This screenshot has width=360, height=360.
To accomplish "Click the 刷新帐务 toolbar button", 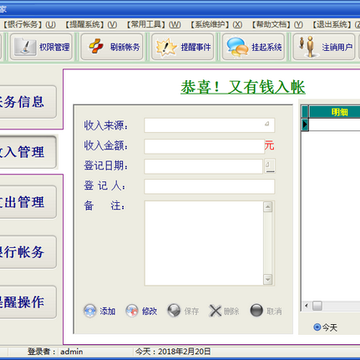I will click(x=112, y=47).
